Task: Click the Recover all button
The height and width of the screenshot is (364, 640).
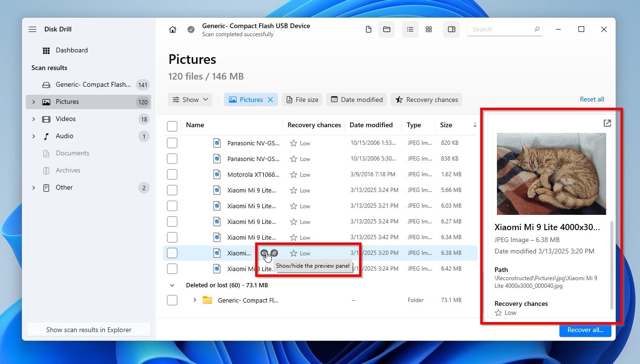Action: pyautogui.click(x=585, y=330)
